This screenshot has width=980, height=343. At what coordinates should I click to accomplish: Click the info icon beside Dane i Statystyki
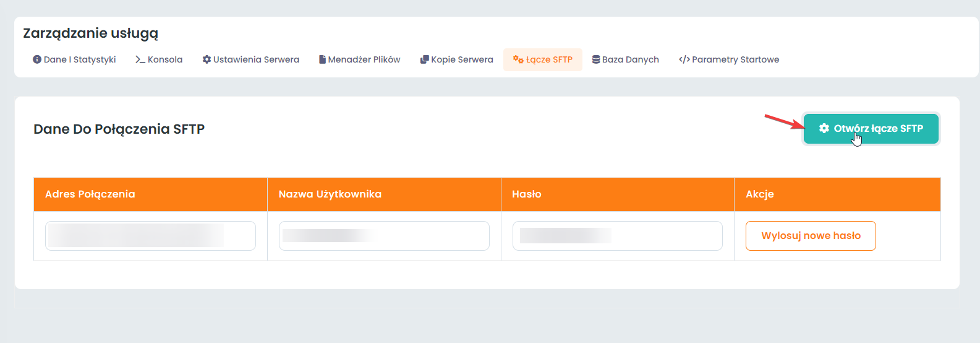pos(37,59)
